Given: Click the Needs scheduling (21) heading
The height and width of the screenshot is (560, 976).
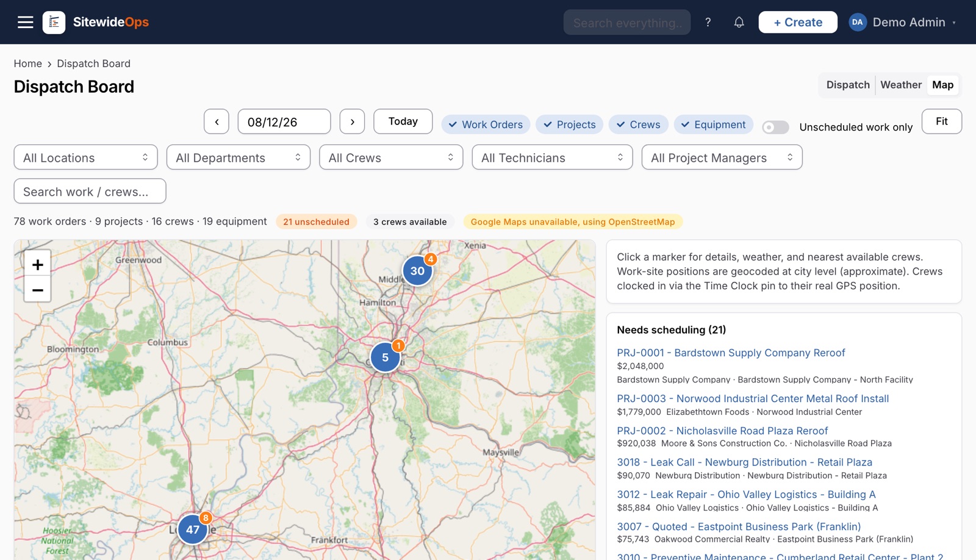Looking at the screenshot, I should (x=671, y=330).
